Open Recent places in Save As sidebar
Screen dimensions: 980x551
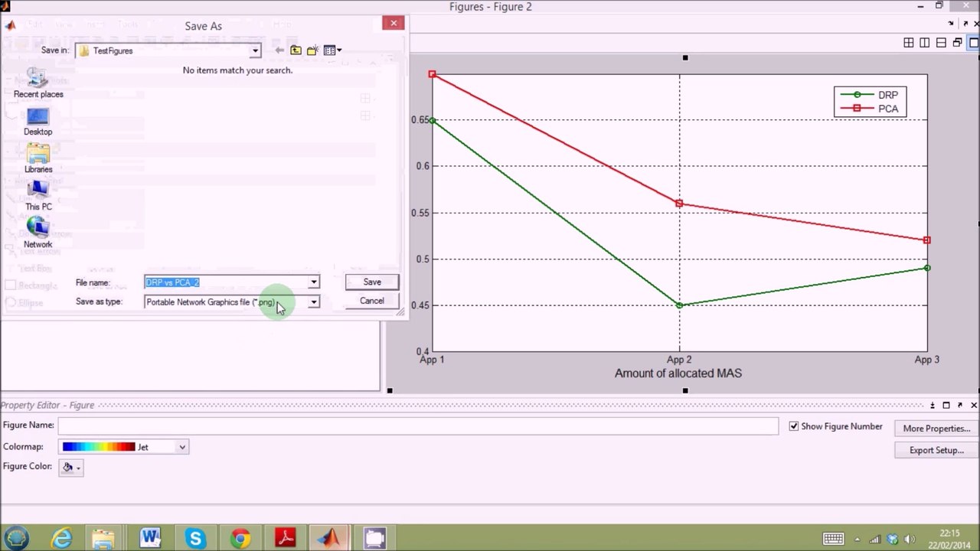pyautogui.click(x=38, y=83)
